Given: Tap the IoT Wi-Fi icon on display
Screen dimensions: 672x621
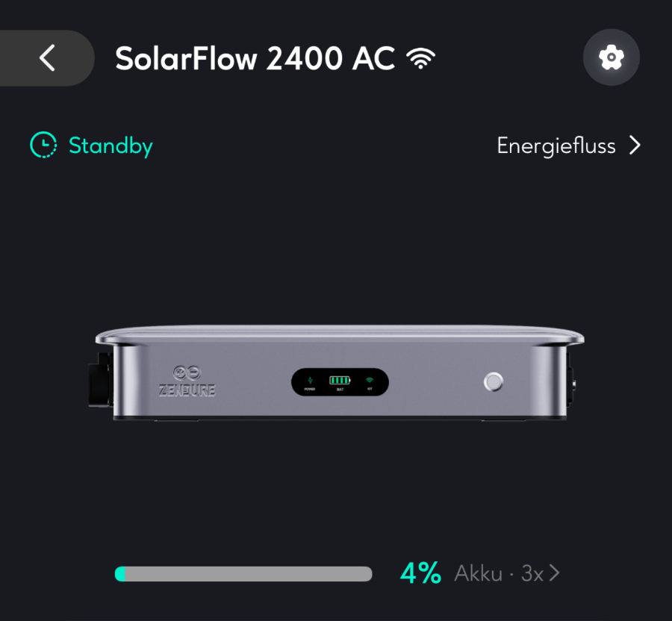Looking at the screenshot, I should pyautogui.click(x=370, y=380).
